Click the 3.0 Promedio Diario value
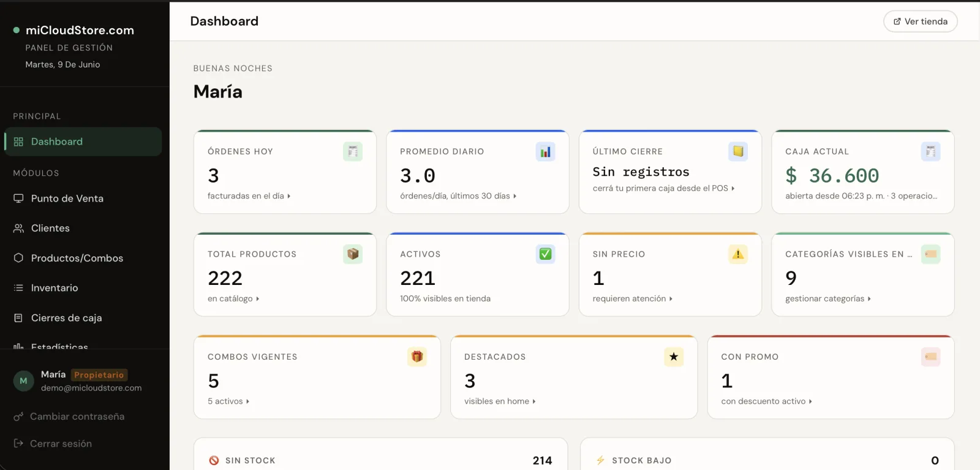Image resolution: width=980 pixels, height=470 pixels. tap(418, 176)
